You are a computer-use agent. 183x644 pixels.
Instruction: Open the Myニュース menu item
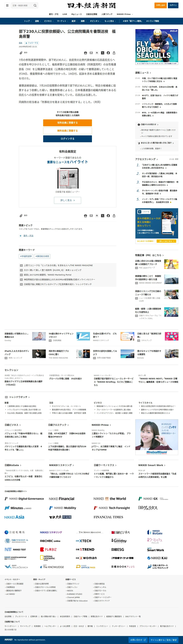coord(77,14)
